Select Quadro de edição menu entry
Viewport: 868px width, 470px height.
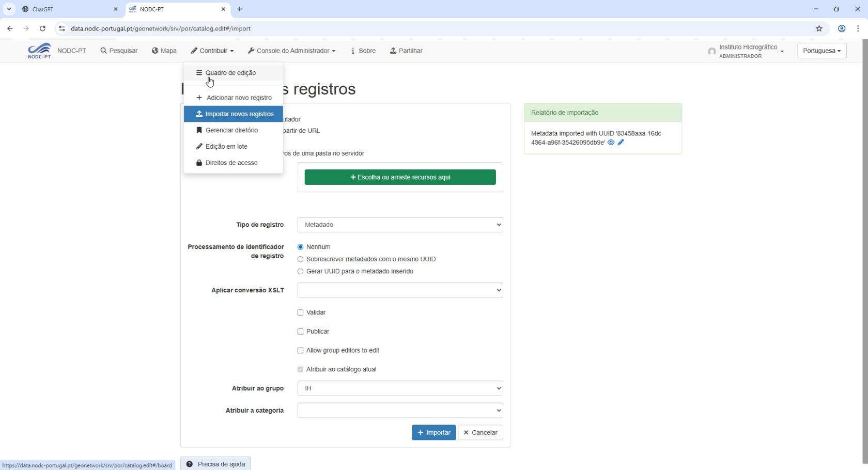coord(230,73)
